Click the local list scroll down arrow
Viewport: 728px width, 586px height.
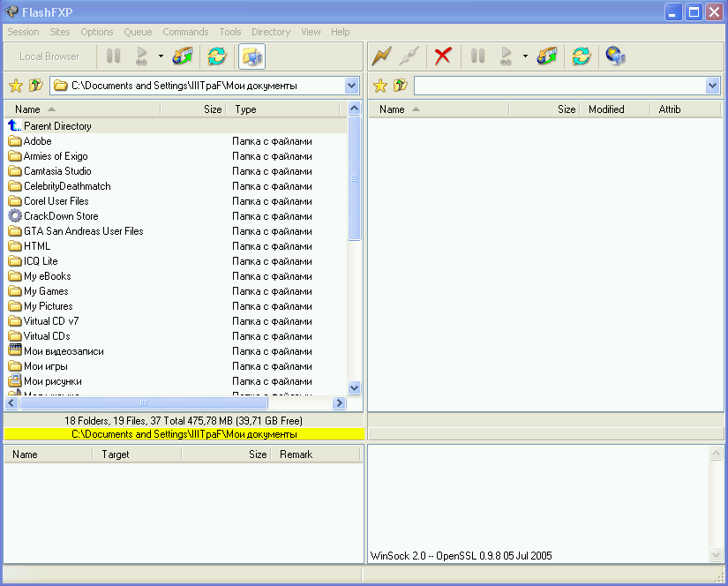tap(354, 387)
